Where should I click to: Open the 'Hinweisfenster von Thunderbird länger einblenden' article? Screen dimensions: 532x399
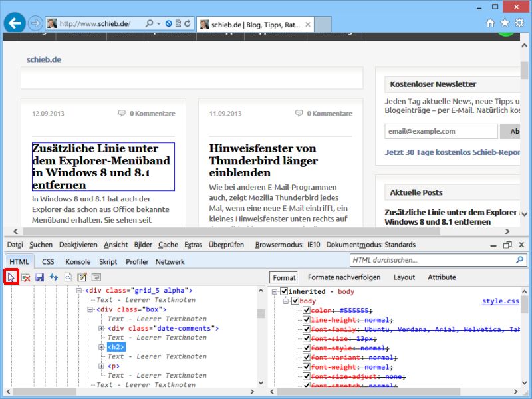[263, 160]
